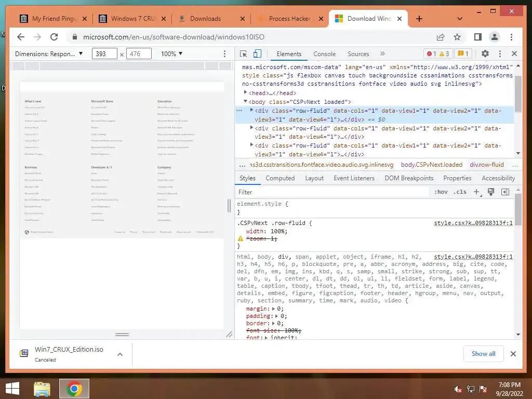532x399 pixels.
Task: Open the Chrome profile avatar
Action: click(x=495, y=37)
